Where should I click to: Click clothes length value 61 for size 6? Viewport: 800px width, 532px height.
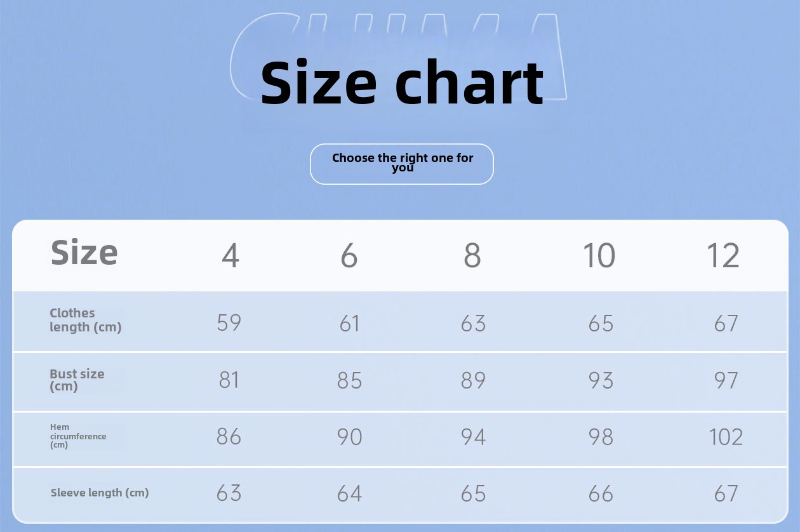click(x=349, y=323)
